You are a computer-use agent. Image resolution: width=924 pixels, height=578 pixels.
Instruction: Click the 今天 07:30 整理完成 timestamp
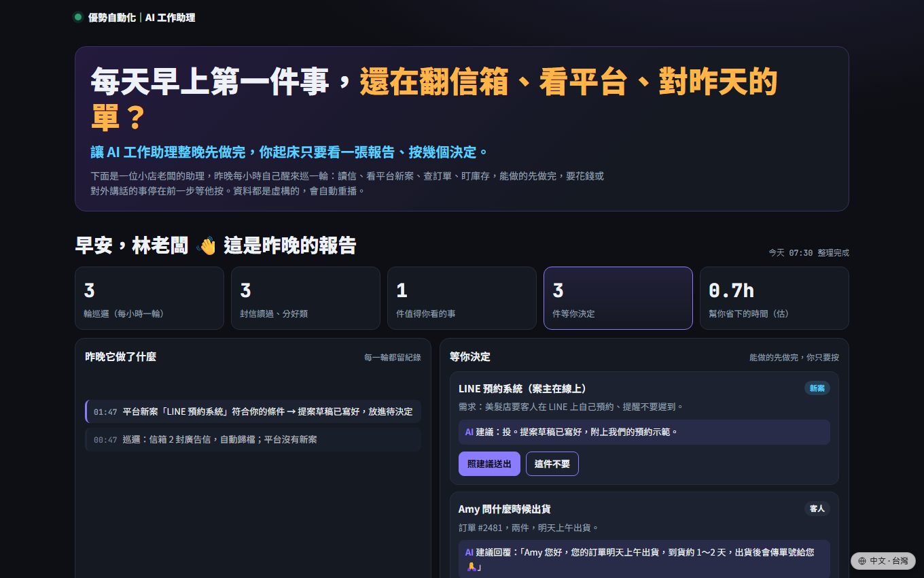coord(808,252)
